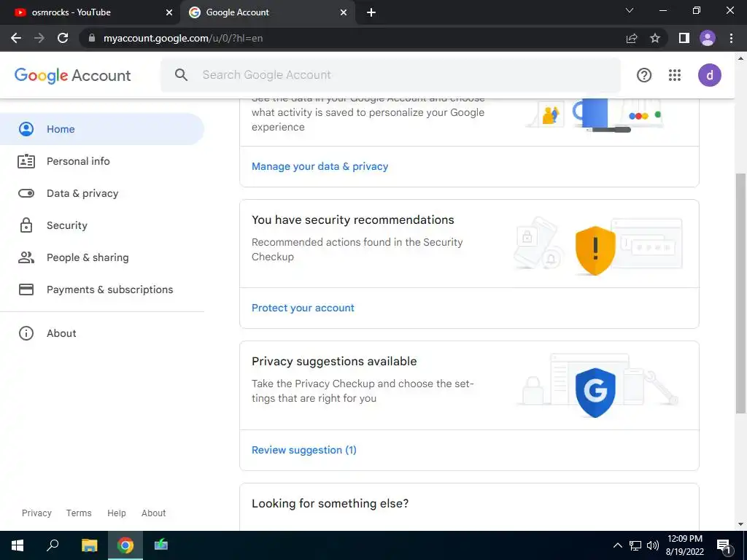The height and width of the screenshot is (560, 747).
Task: Click the volume speaker tray icon
Action: click(653, 545)
